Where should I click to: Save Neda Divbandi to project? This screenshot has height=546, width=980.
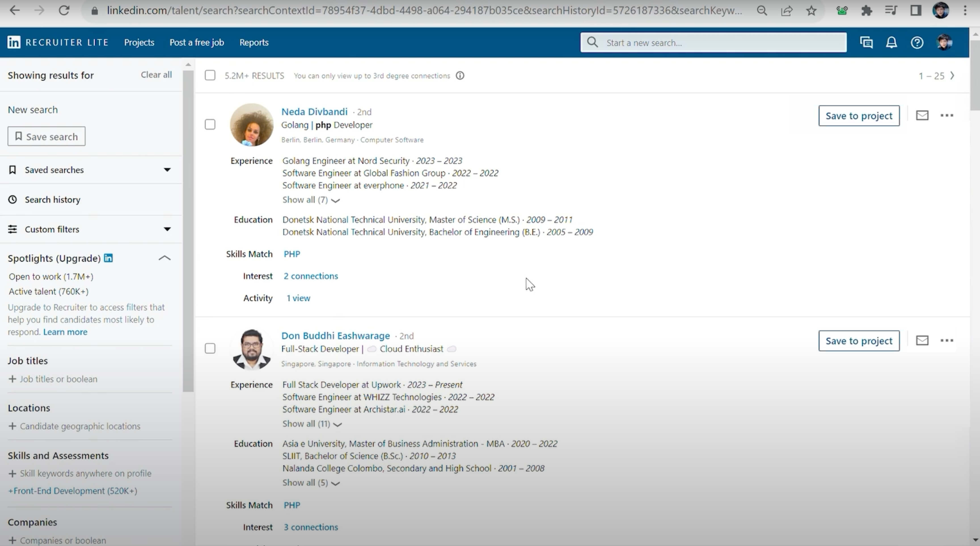859,116
